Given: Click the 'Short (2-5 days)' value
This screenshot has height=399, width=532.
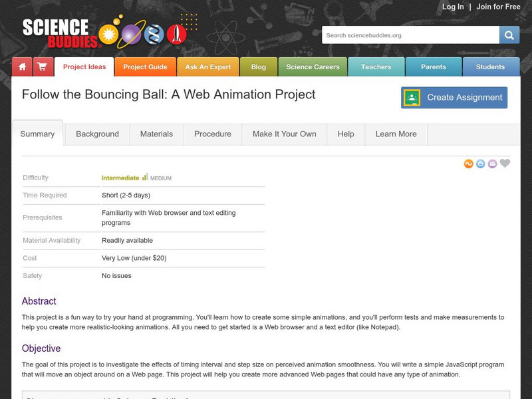Looking at the screenshot, I should 126,195.
